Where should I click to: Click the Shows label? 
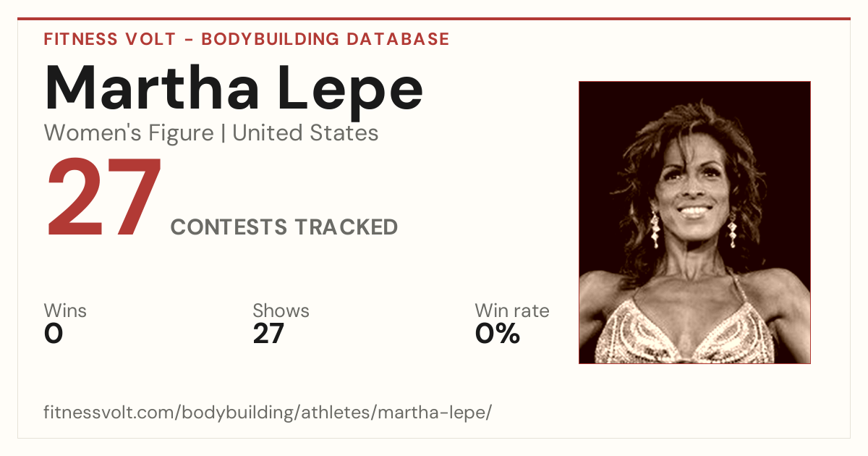pos(281,311)
